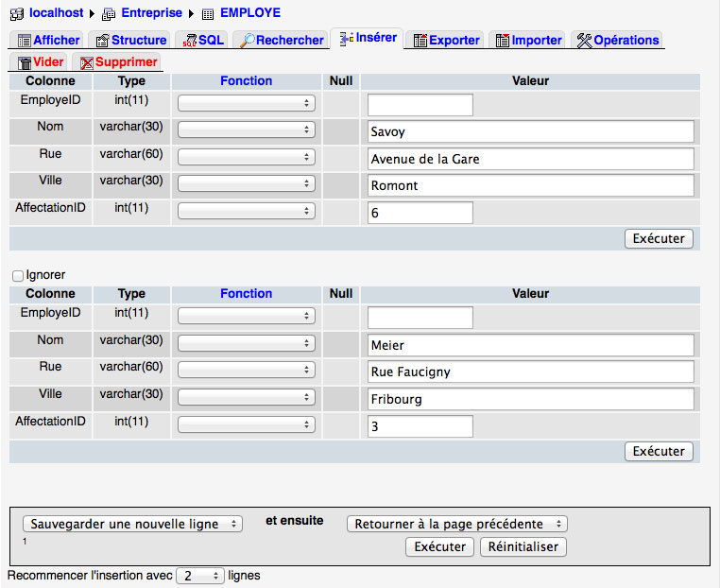Open the Exporter tab
This screenshot has width=720, height=588.
pyautogui.click(x=444, y=40)
